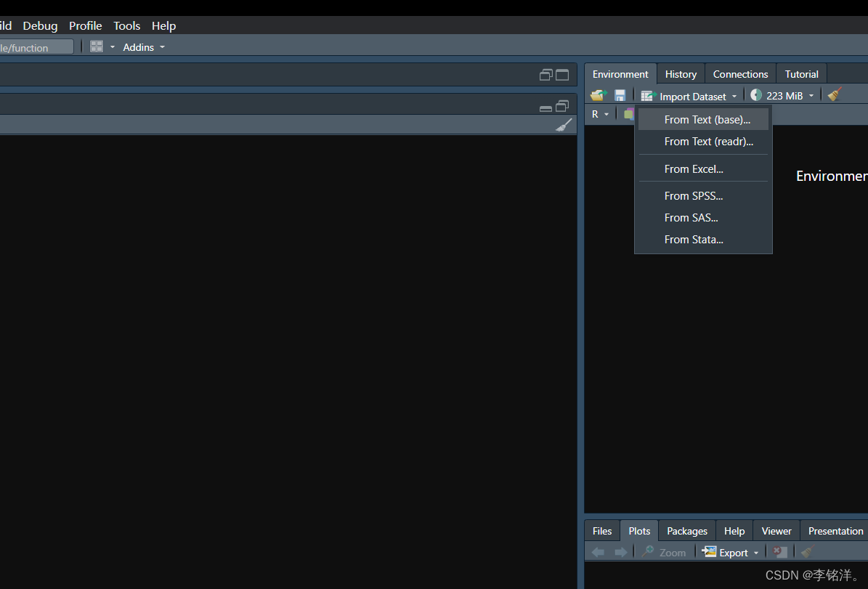
Task: Open the R language dropdown
Action: coord(600,114)
